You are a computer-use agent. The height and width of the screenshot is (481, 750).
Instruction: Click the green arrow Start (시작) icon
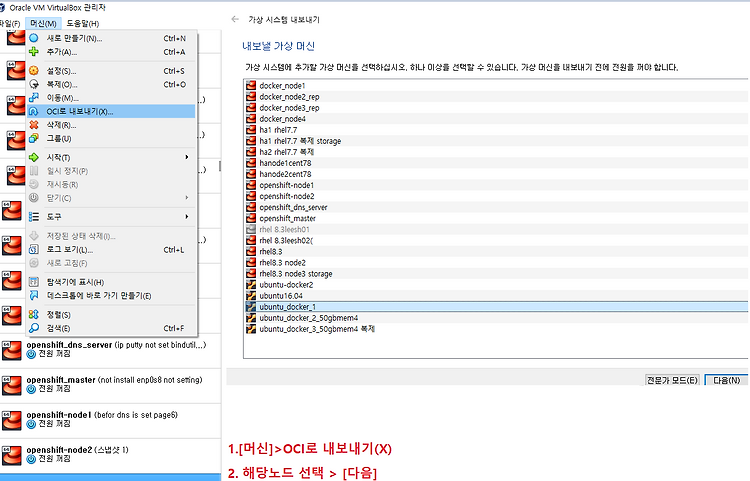pyautogui.click(x=34, y=157)
